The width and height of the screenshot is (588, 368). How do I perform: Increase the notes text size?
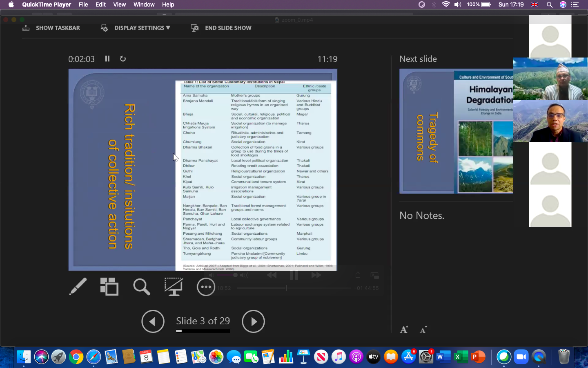404,330
